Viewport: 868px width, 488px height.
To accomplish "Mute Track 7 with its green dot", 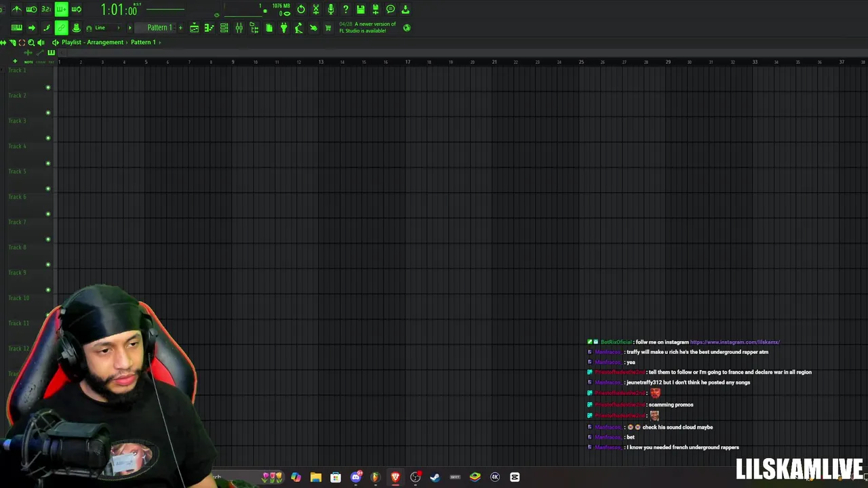I will [47, 239].
